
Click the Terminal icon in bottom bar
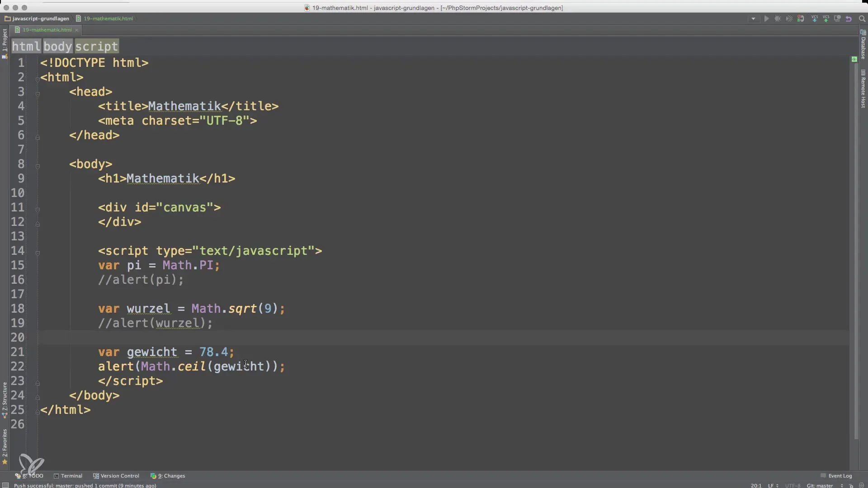point(57,476)
